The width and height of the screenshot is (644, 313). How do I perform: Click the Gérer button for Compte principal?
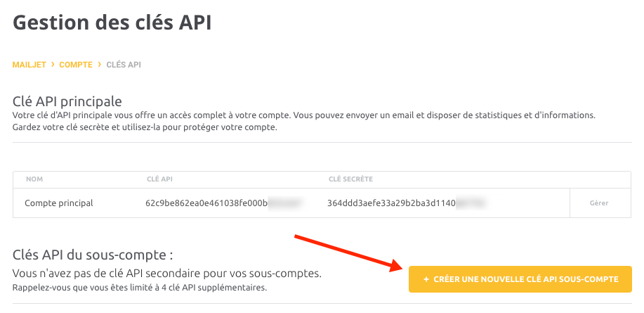click(599, 203)
